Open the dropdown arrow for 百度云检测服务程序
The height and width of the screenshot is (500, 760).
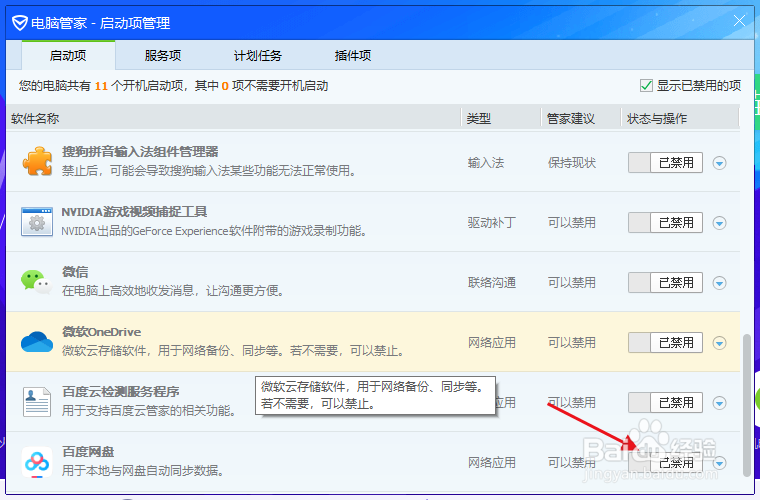[x=719, y=403]
